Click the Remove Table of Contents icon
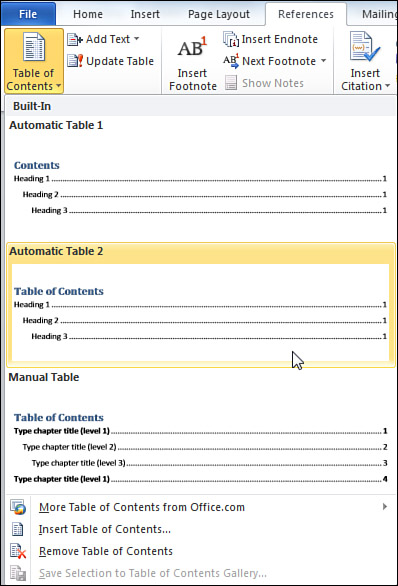This screenshot has height=586, width=398. [18, 551]
